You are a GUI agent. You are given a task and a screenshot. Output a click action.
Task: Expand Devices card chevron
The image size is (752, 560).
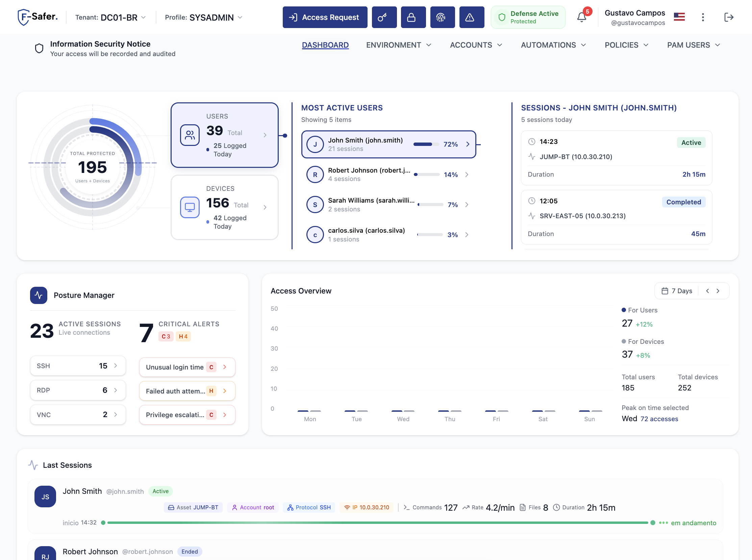265,207
